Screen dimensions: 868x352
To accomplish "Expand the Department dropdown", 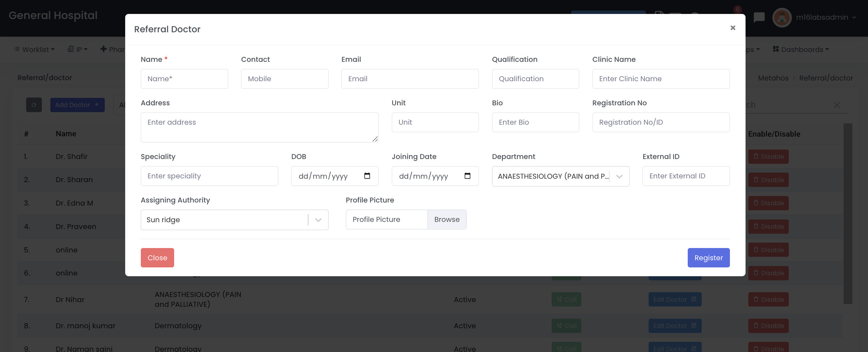I will pos(619,176).
